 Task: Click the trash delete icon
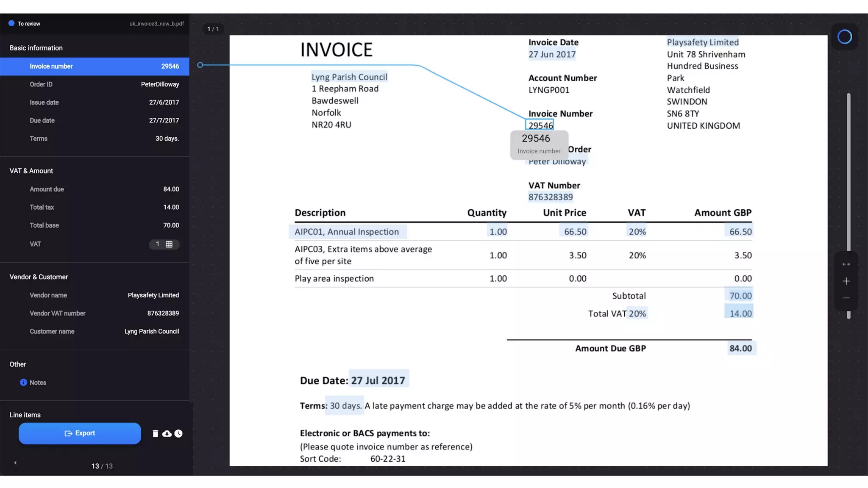pos(155,433)
